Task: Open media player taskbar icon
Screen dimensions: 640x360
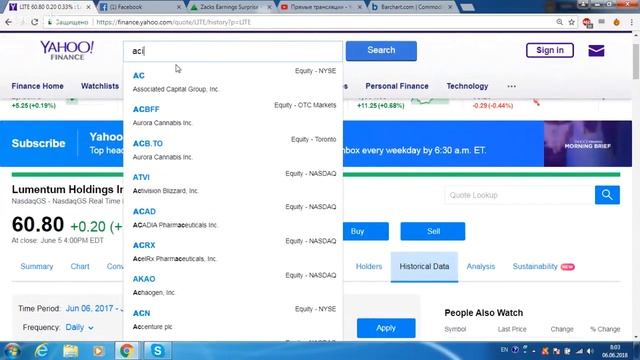Action: pos(98,351)
